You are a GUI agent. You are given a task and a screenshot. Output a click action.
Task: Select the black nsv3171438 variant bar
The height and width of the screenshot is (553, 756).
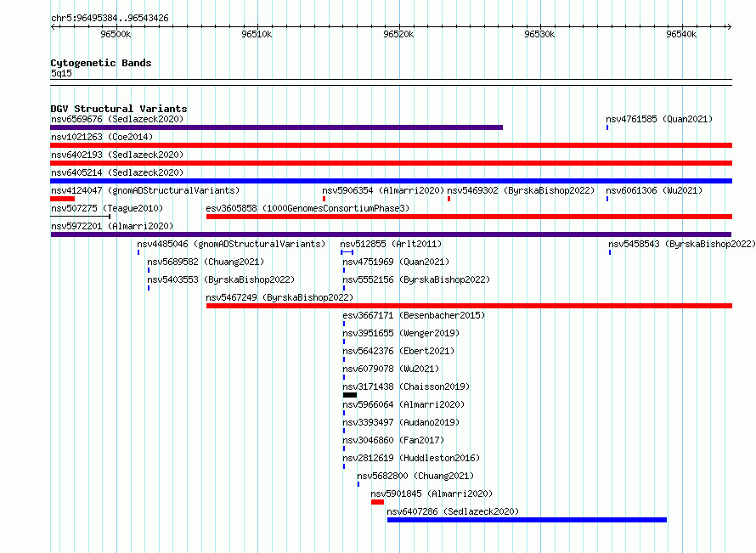pyautogui.click(x=350, y=395)
